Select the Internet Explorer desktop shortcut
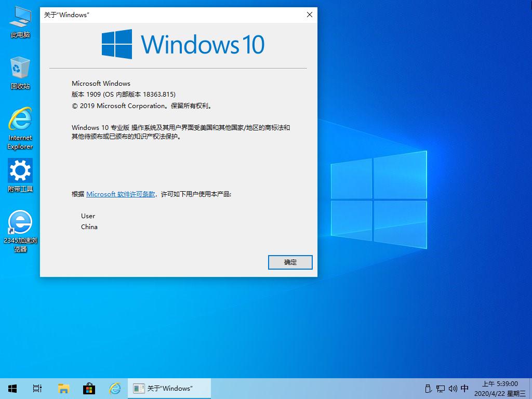 tap(20, 128)
